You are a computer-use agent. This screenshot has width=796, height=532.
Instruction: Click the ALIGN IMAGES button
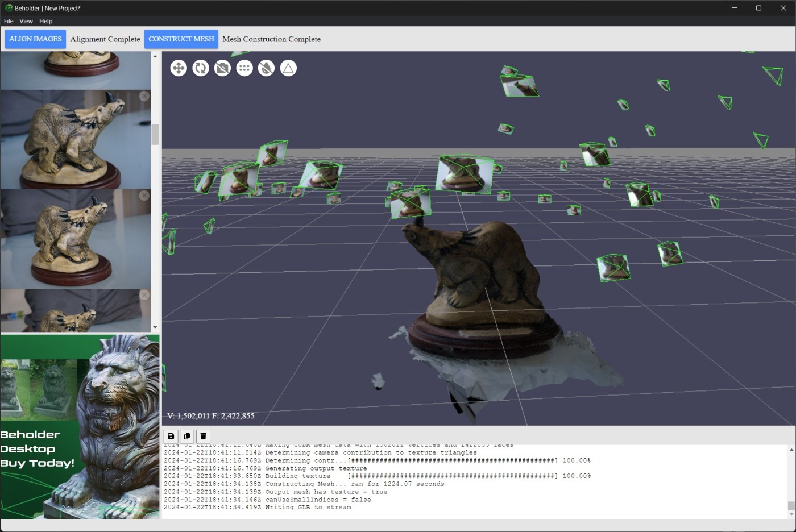[35, 39]
